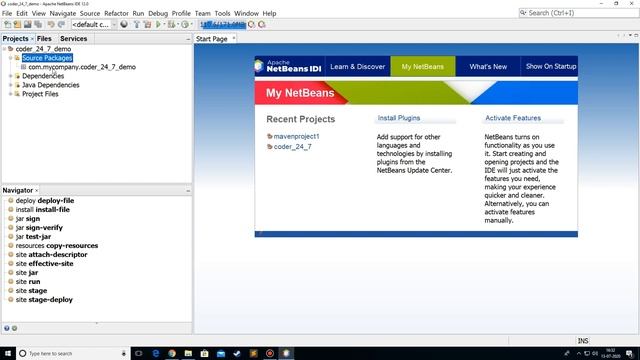640x360 pixels.
Task: Open the Team menu
Action: click(x=203, y=13)
